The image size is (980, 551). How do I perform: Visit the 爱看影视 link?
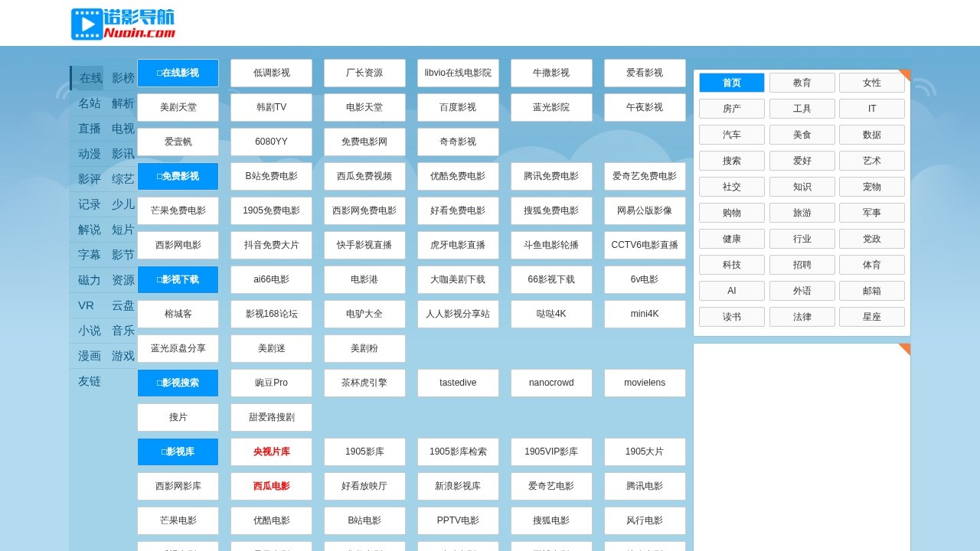[x=645, y=73]
